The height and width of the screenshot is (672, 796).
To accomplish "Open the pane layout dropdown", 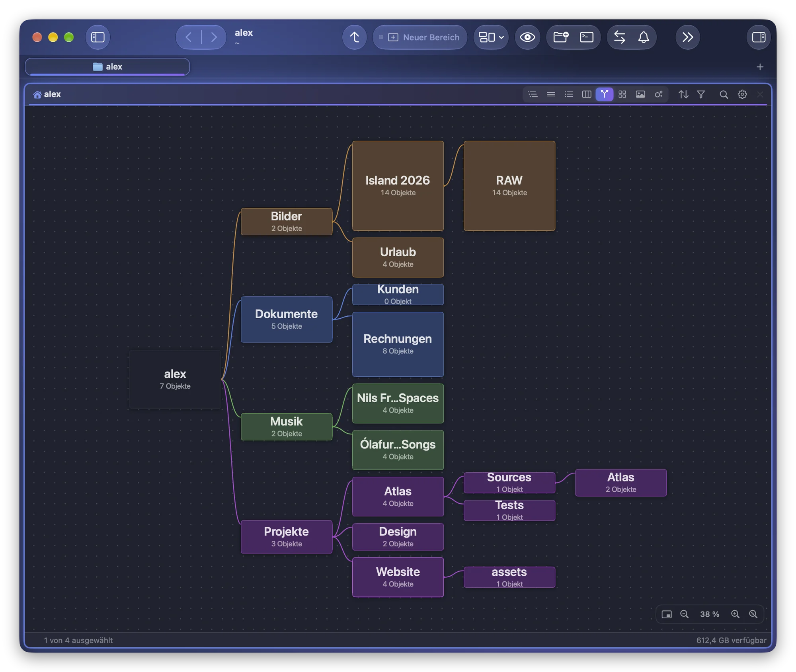I will click(491, 37).
